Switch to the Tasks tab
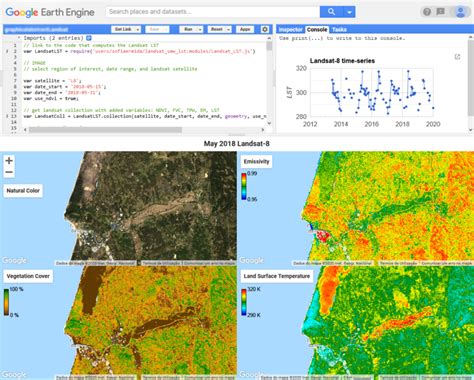 [339, 29]
